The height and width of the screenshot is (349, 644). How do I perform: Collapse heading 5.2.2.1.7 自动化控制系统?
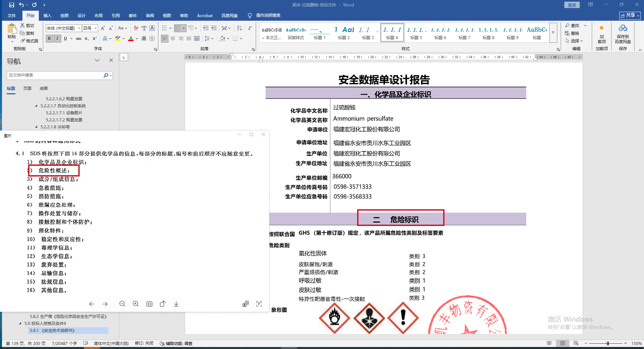click(36, 106)
